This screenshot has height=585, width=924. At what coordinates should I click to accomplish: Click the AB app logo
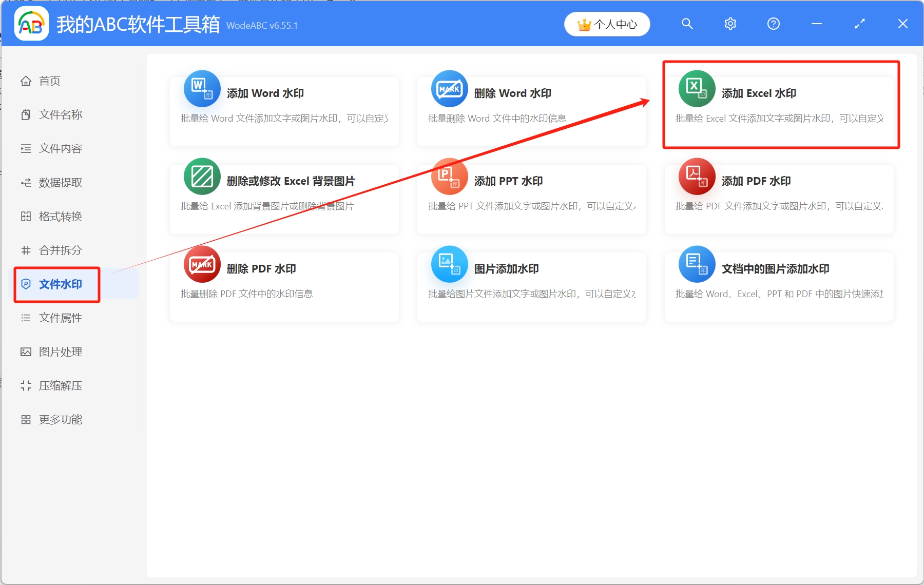tap(31, 24)
